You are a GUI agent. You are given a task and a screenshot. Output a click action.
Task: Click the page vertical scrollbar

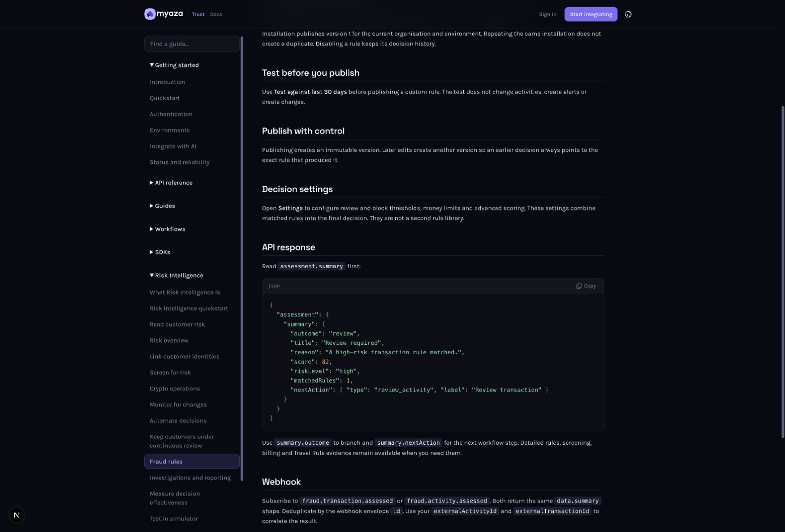(783, 272)
